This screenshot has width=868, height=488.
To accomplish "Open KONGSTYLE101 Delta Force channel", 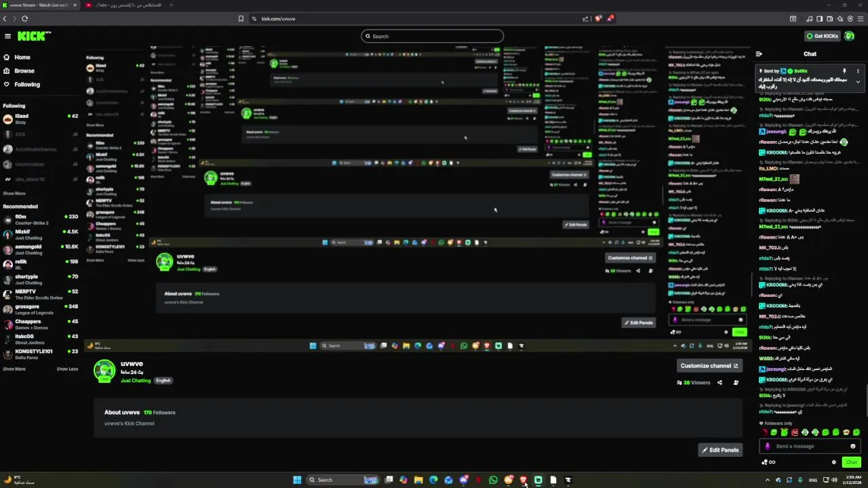I will 41,354.
